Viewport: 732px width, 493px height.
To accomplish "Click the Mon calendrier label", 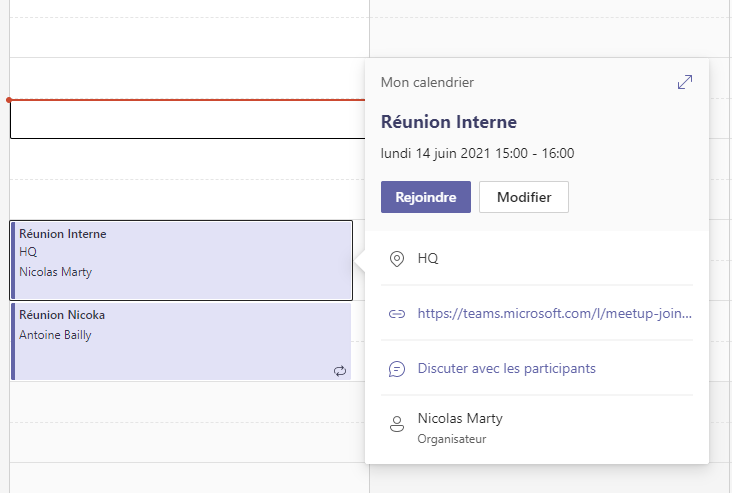I will [427, 83].
